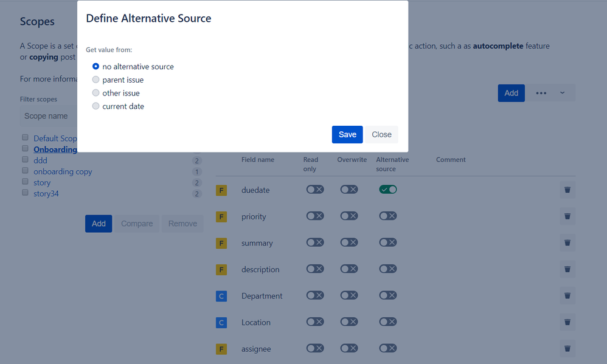Viewport: 607px width, 364px height.
Task: Delete the summary field row
Action: pos(567,243)
